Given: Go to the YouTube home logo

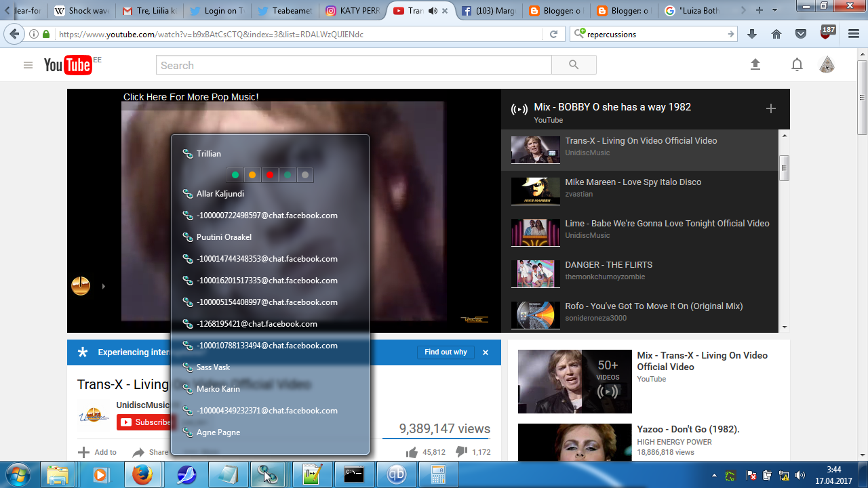Looking at the screenshot, I should pos(68,65).
